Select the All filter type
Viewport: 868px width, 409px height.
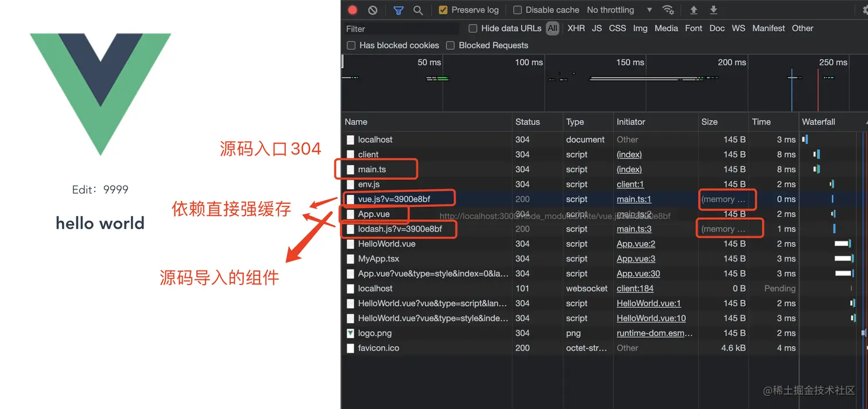point(552,28)
